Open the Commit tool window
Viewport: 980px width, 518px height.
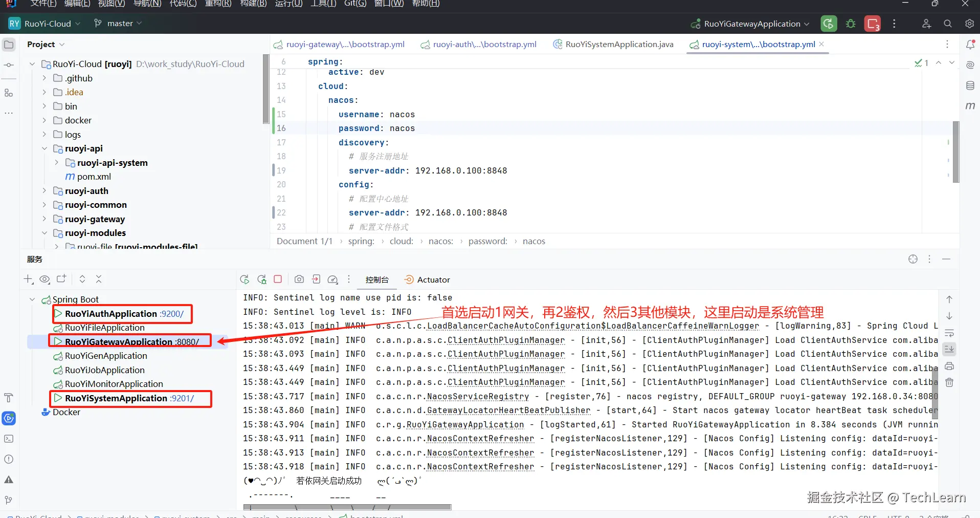(x=9, y=65)
